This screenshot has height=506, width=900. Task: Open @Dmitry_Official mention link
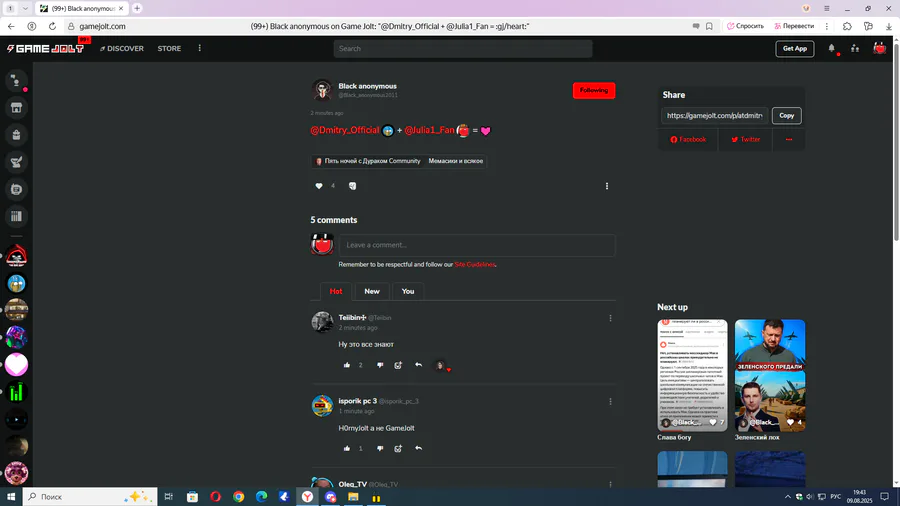(x=345, y=130)
